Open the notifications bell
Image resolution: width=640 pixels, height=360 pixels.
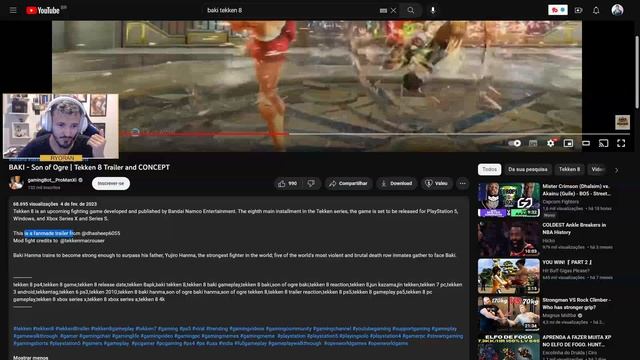(x=596, y=10)
